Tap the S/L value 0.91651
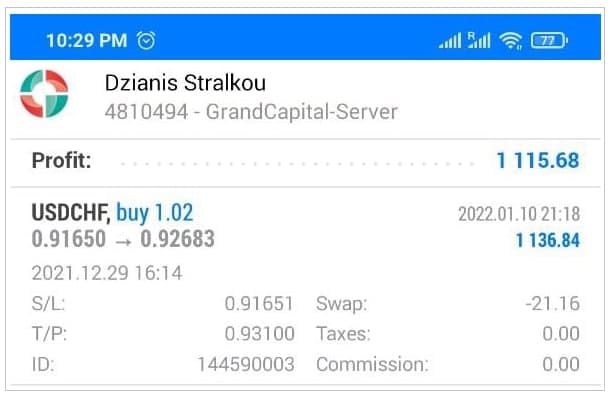610x396 pixels. tap(259, 303)
